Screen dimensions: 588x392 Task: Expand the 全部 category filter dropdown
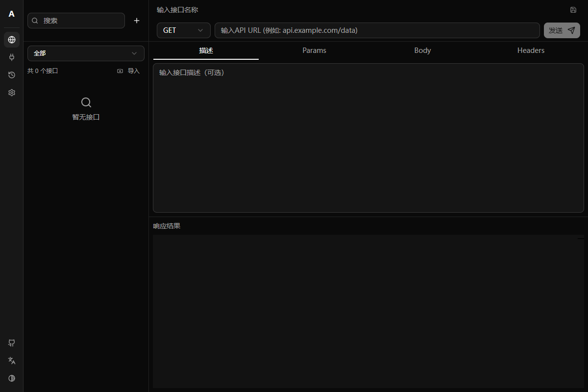coord(86,53)
